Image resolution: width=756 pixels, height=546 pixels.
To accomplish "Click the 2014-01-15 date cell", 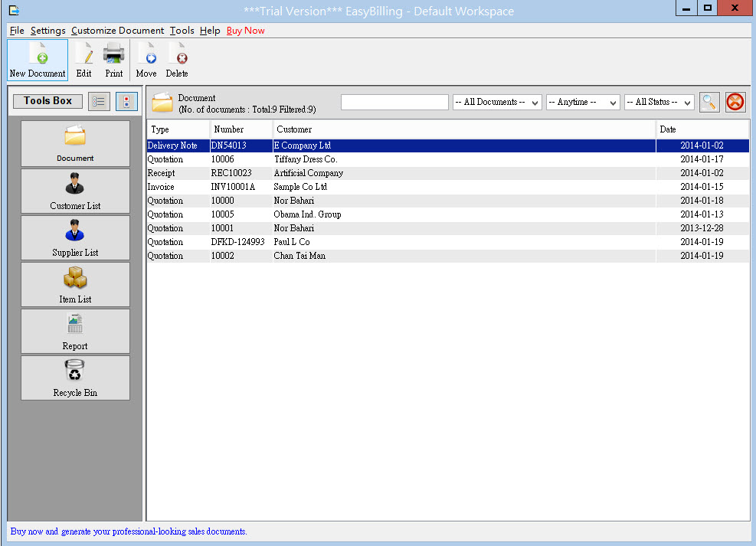I will [702, 187].
